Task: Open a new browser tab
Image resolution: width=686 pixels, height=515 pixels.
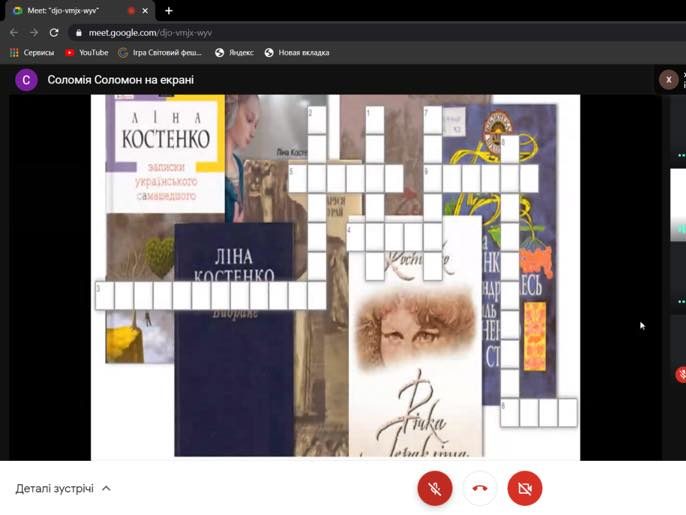Action: tap(168, 10)
